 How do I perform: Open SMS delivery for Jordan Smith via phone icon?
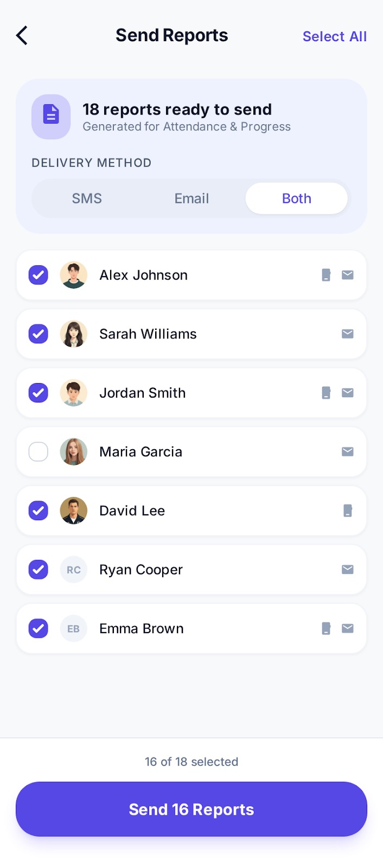pyautogui.click(x=325, y=393)
